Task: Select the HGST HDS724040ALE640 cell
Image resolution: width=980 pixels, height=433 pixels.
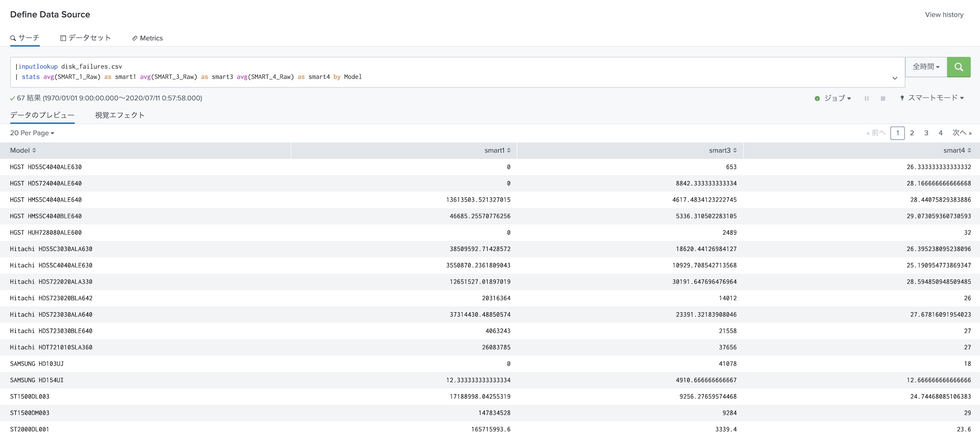Action: [x=46, y=183]
